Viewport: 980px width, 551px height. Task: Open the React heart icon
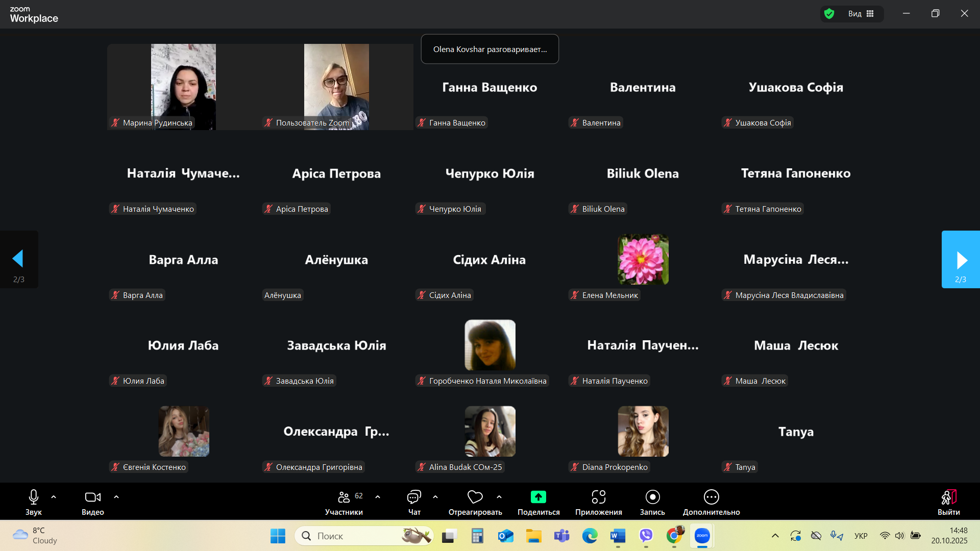click(x=475, y=497)
